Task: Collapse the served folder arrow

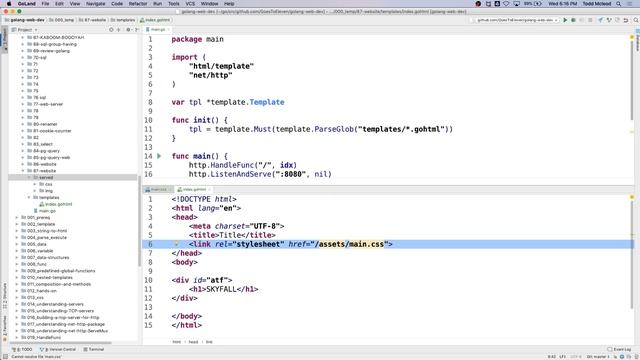Action: (29, 178)
